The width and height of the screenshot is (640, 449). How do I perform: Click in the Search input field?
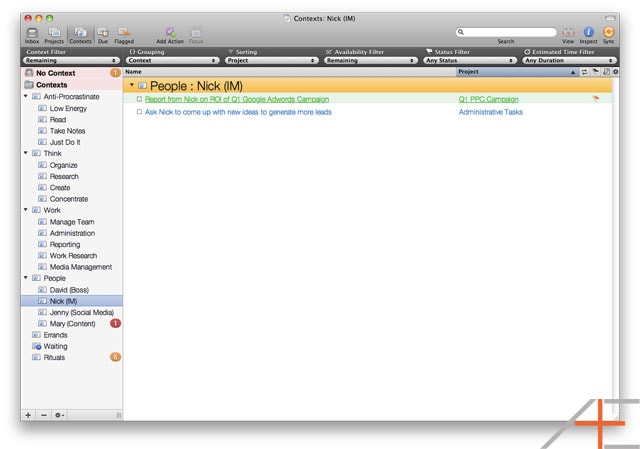pos(506,32)
